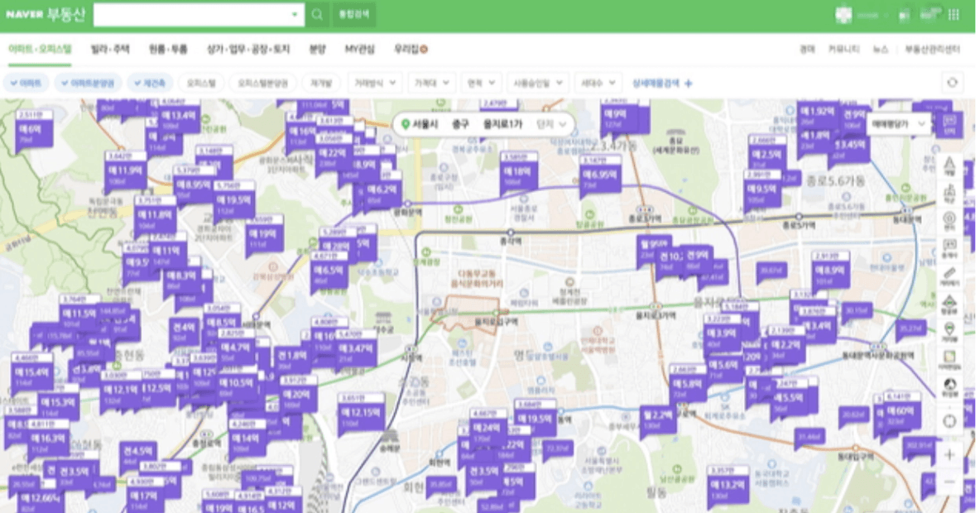
Task: Click the filter reset refresh icon
Action: point(952,83)
